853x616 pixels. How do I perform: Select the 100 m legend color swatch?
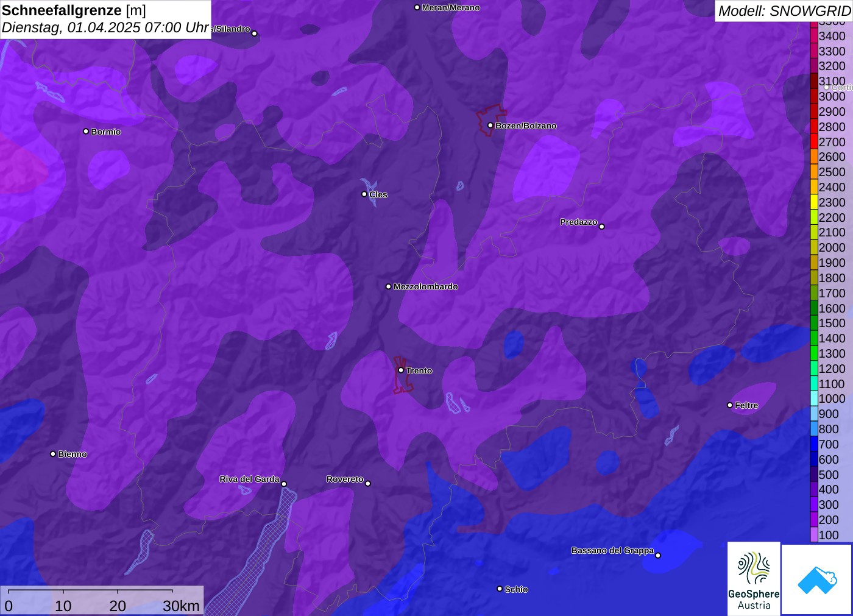point(814,535)
